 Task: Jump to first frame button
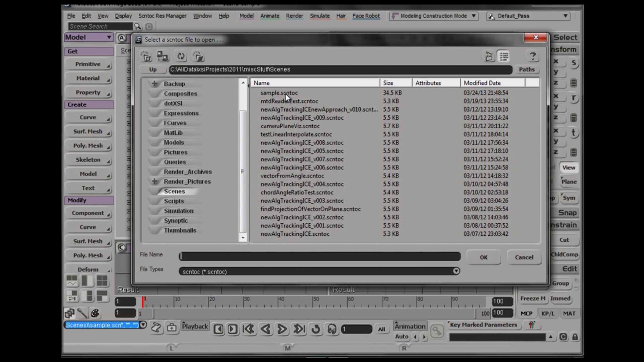click(x=248, y=329)
